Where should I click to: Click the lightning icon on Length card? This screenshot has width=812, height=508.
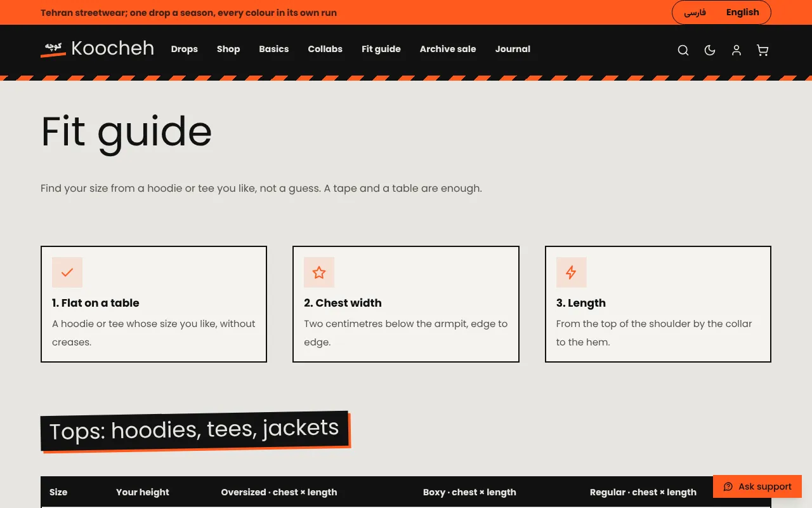pyautogui.click(x=572, y=272)
